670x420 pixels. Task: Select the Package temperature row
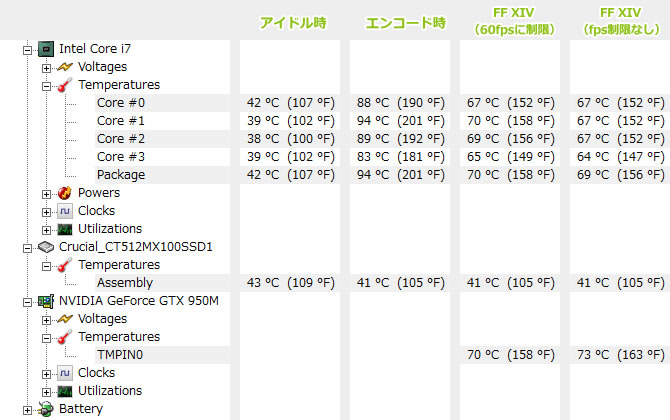(x=162, y=175)
